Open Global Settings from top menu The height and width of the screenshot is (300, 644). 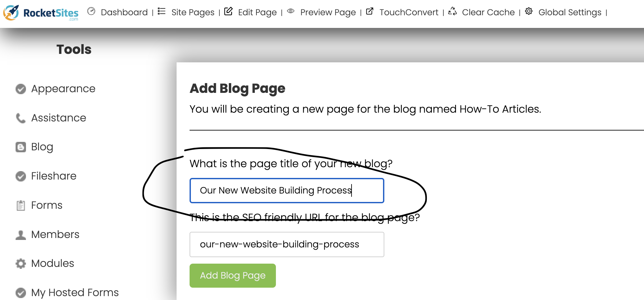(x=570, y=12)
